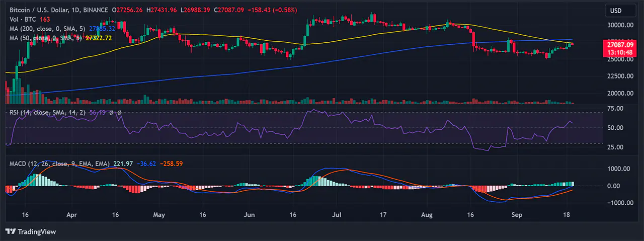
Task: Click the final 18 date label on time axis
Action: 567,214
